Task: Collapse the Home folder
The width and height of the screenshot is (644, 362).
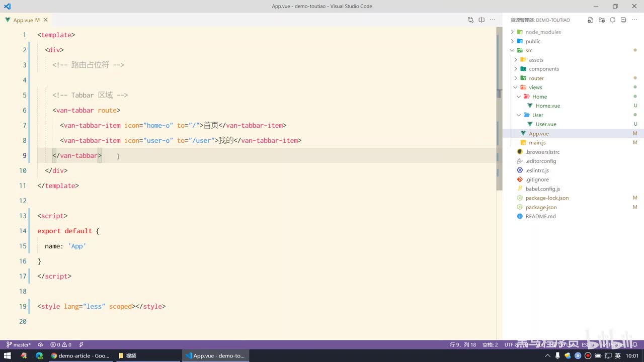Action: 519,97
